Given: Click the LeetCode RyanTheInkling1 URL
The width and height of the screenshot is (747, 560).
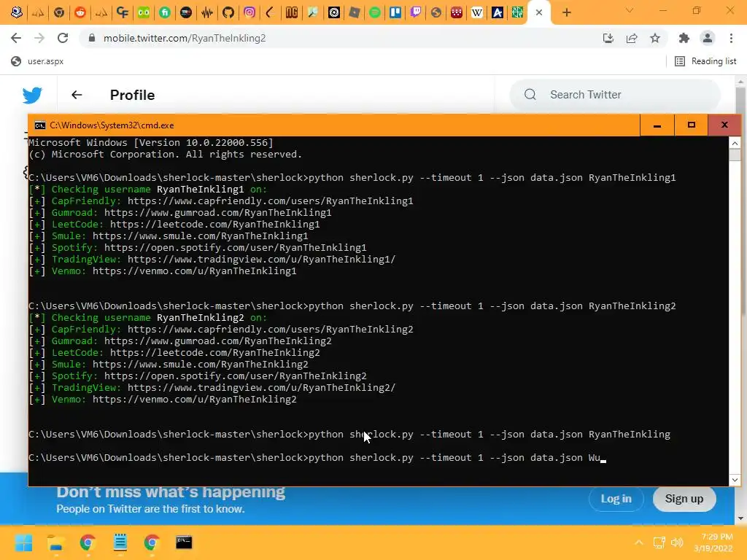Looking at the screenshot, I should pyautogui.click(x=215, y=225).
